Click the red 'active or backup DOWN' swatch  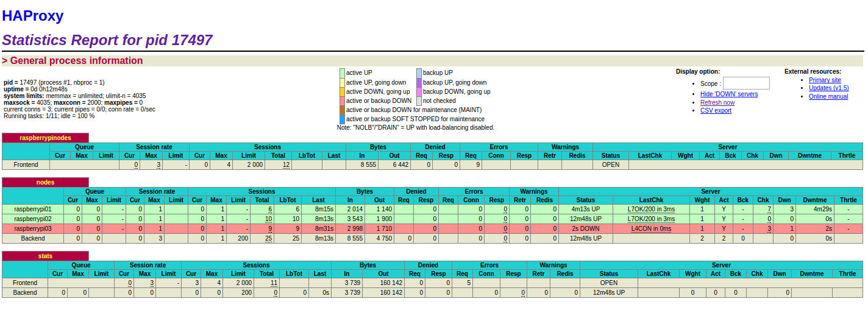(342, 100)
